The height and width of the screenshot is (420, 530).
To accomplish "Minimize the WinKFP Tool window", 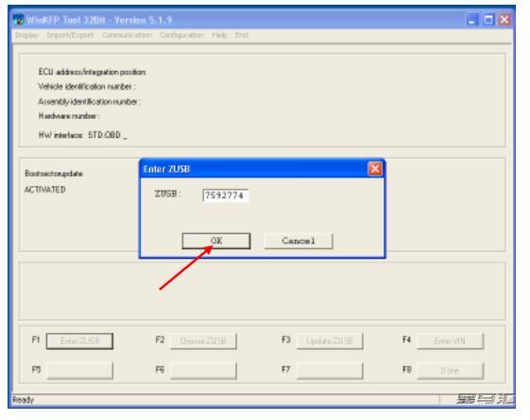I will [x=472, y=20].
